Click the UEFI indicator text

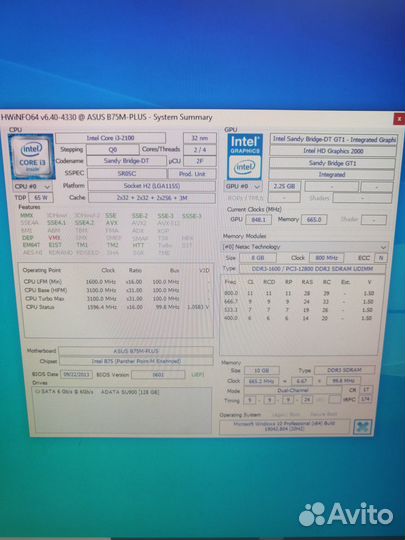pos(198,374)
